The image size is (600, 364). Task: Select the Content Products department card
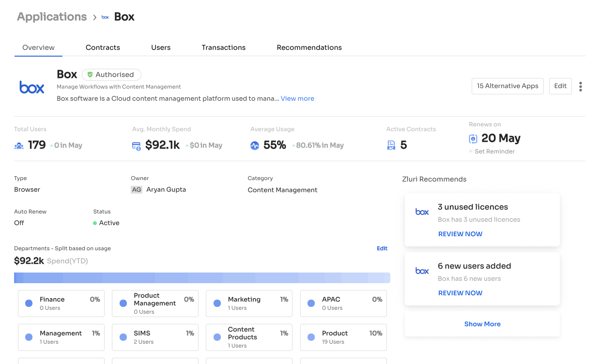coord(249,337)
